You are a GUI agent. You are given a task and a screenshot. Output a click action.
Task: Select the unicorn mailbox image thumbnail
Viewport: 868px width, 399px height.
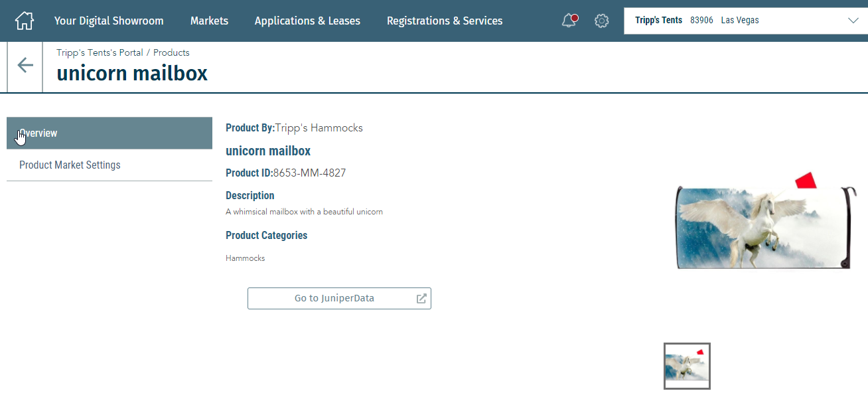687,366
